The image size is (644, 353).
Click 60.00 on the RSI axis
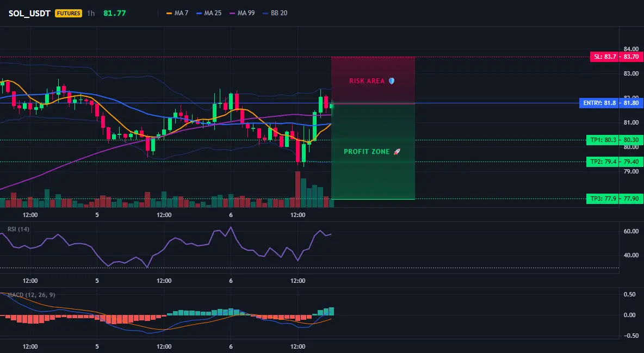click(x=631, y=231)
